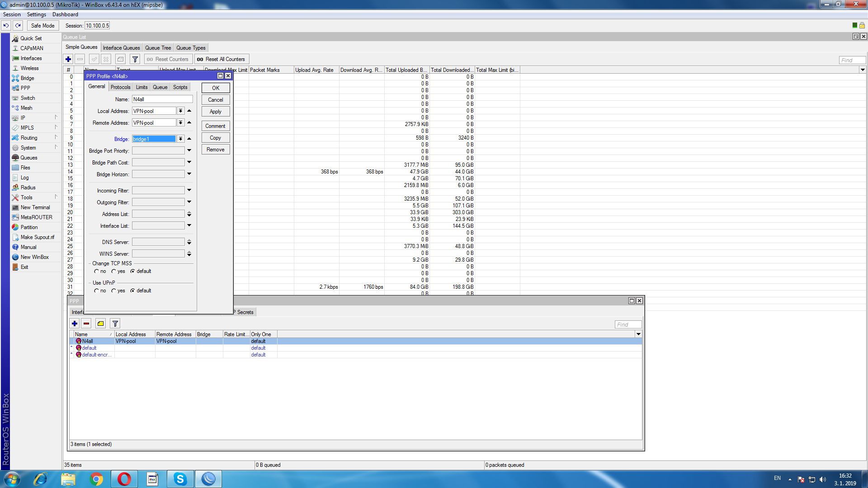Open Chrome from taskbar

pyautogui.click(x=96, y=479)
